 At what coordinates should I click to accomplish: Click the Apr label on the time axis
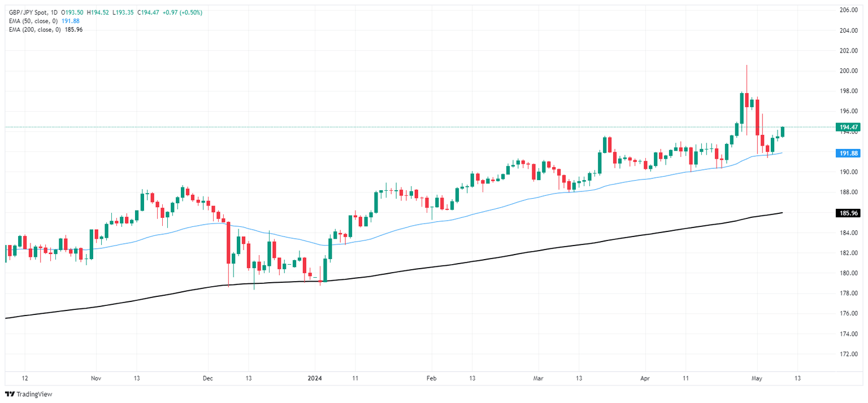coord(645,378)
